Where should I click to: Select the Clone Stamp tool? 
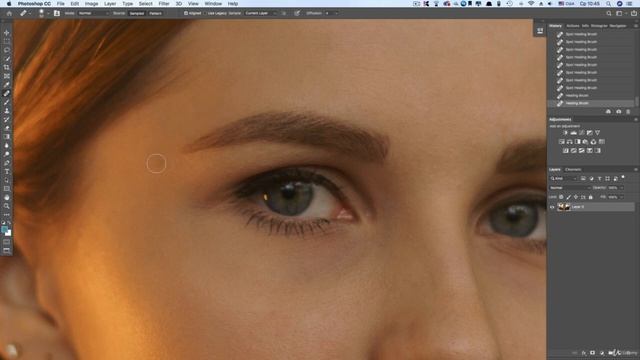pyautogui.click(x=7, y=111)
